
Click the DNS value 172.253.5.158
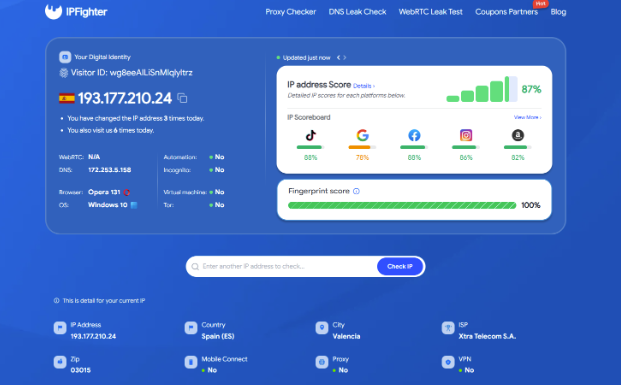(109, 170)
